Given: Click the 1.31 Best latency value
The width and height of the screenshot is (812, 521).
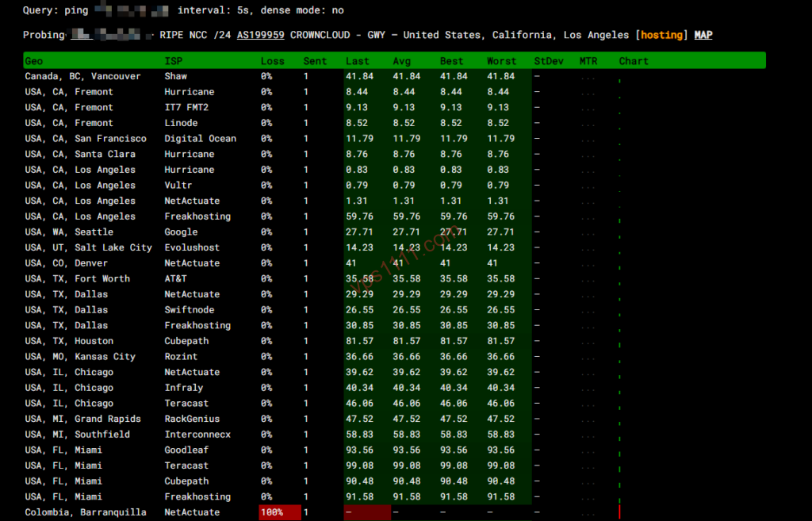Looking at the screenshot, I should coord(450,201).
